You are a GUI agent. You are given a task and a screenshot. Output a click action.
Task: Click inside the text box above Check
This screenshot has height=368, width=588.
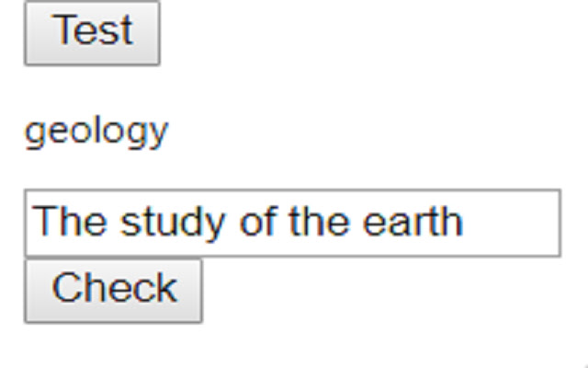tap(292, 223)
